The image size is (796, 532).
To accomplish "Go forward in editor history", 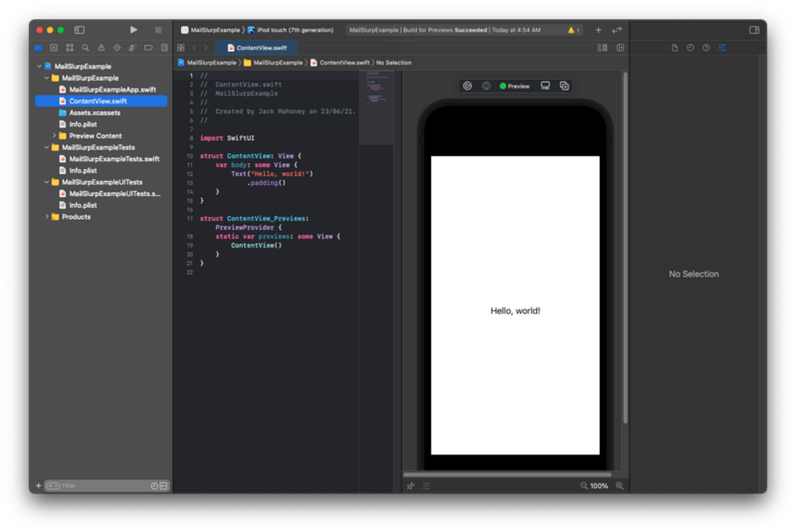I will click(206, 48).
